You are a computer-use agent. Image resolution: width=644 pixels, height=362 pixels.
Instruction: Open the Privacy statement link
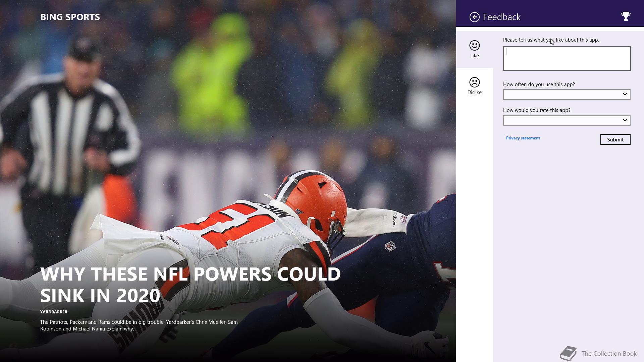pos(523,138)
